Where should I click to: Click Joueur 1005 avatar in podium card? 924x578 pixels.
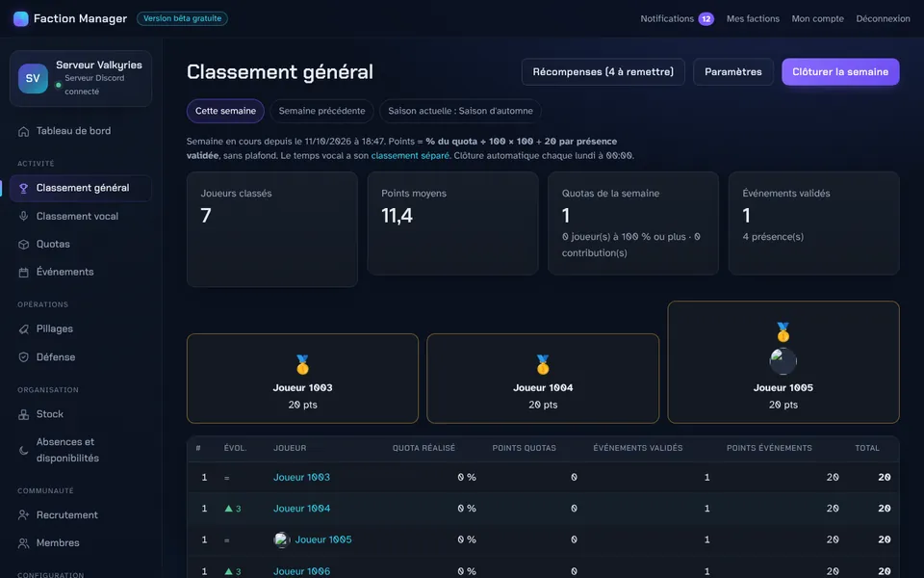(x=783, y=361)
